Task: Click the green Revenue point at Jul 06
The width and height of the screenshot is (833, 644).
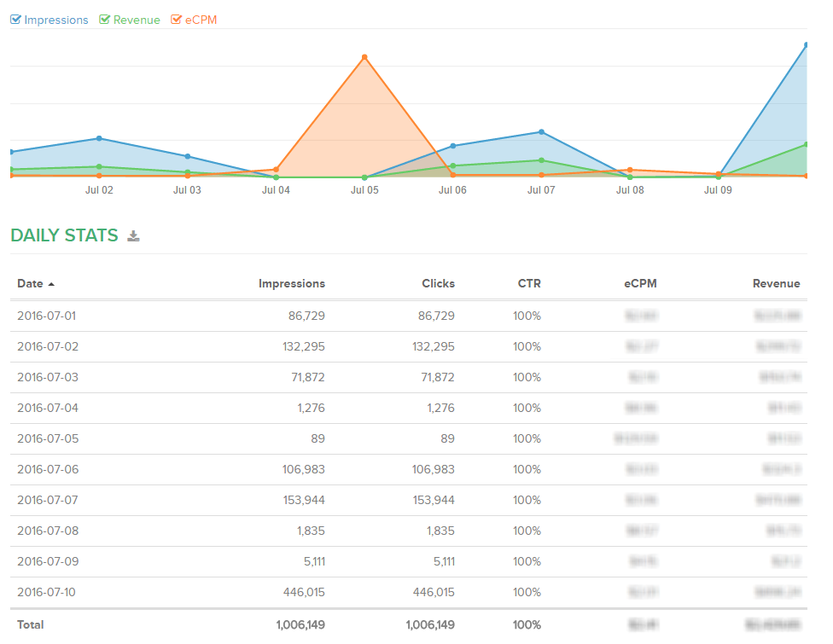Action: tap(452, 166)
